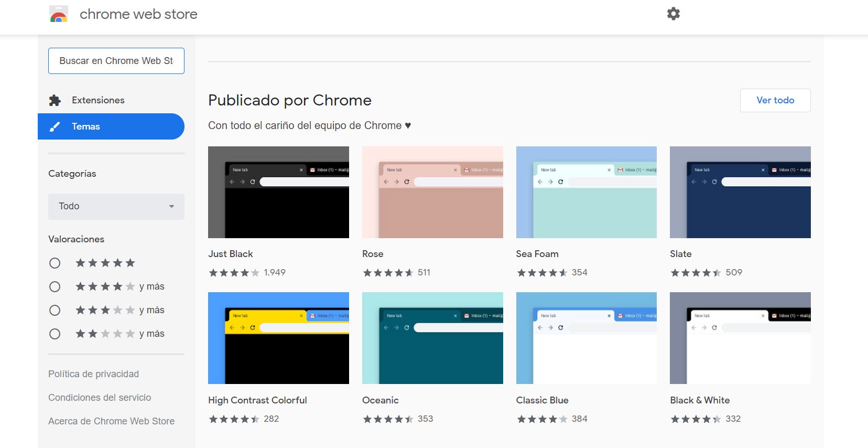
Task: Open the Sea Foam theme thumbnail
Action: pos(587,192)
